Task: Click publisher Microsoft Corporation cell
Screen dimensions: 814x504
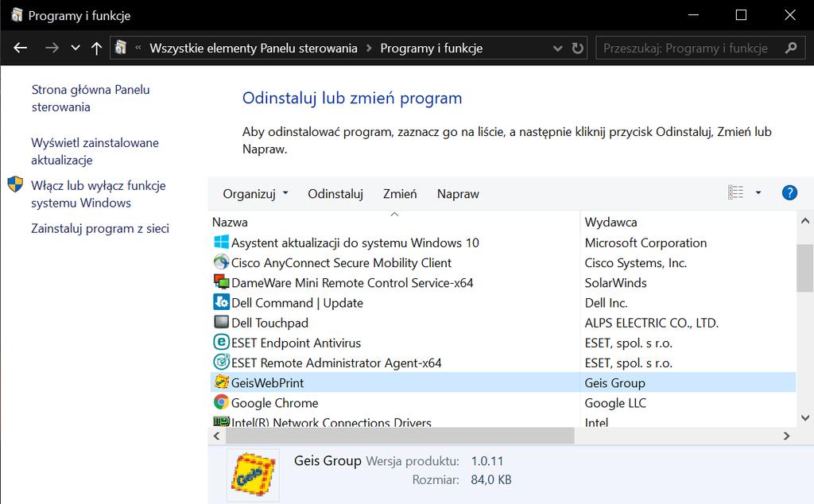Action: pyautogui.click(x=645, y=242)
